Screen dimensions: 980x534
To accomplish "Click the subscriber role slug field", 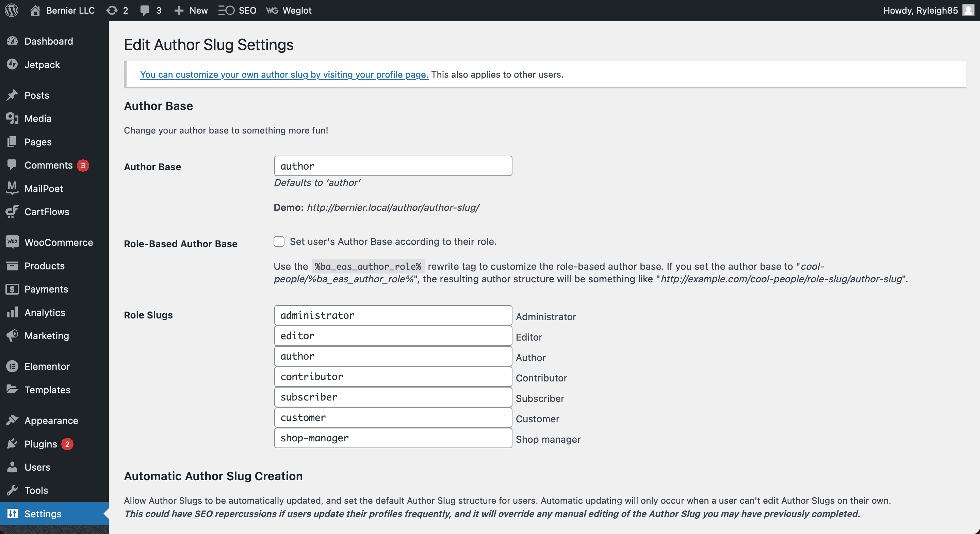I will (393, 397).
